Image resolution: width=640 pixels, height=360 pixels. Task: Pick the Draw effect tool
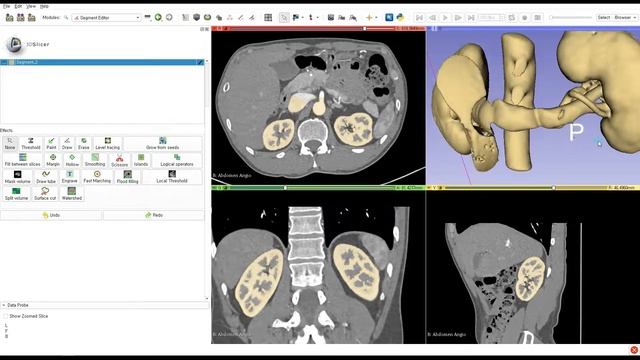pos(67,144)
